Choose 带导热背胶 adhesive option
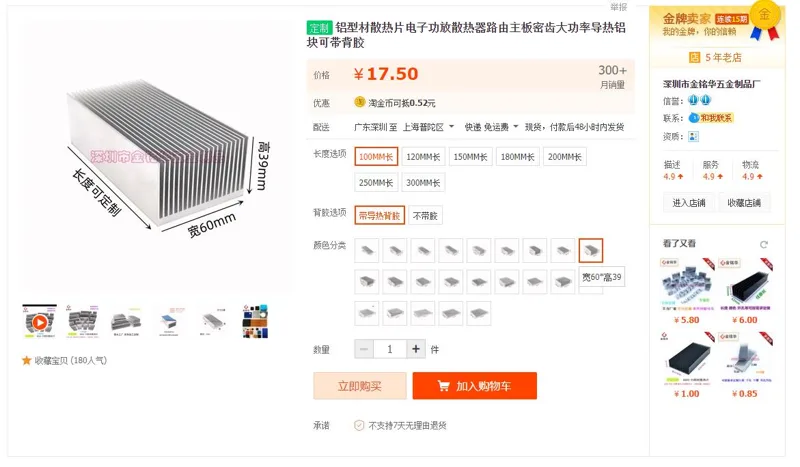The height and width of the screenshot is (467, 800). [x=380, y=215]
